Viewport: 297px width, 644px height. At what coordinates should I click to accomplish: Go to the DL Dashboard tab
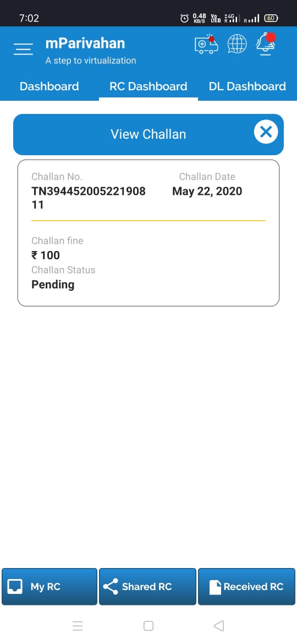248,86
